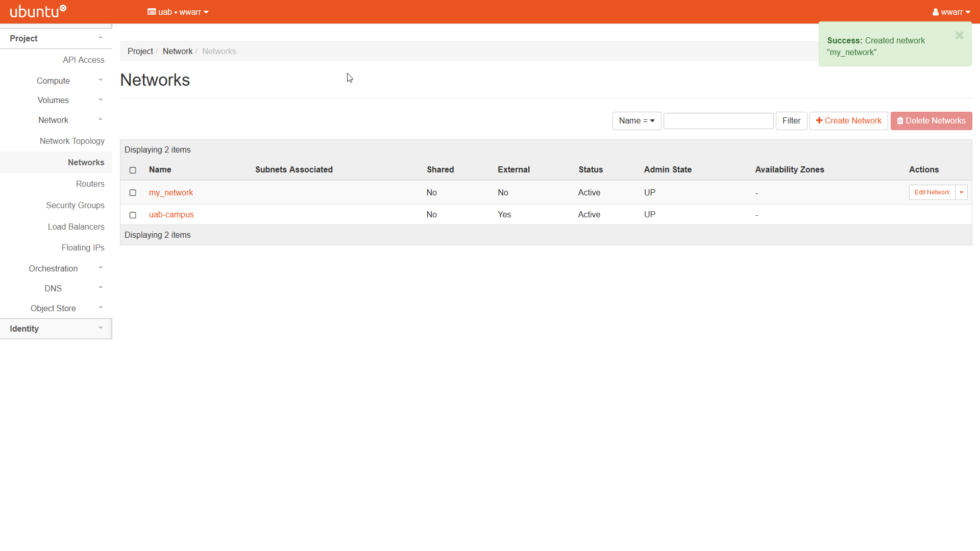Open my_network details link
Viewport: 980px width, 551px height.
170,192
